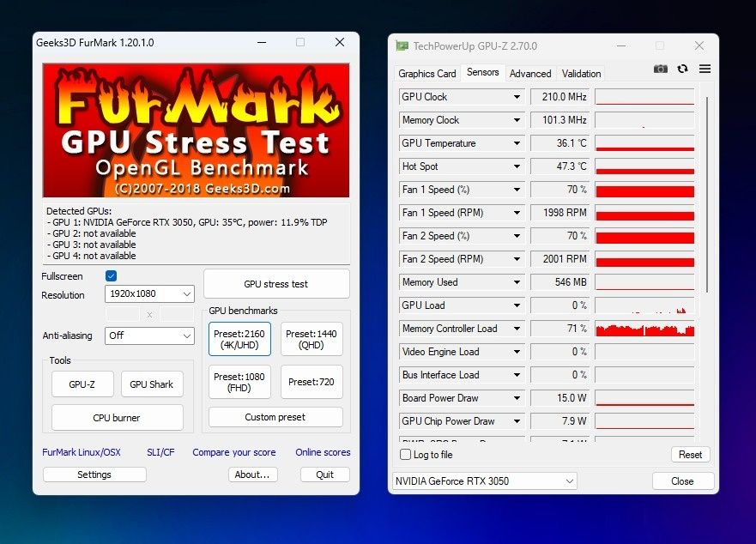Open FurMark Settings

point(94,474)
